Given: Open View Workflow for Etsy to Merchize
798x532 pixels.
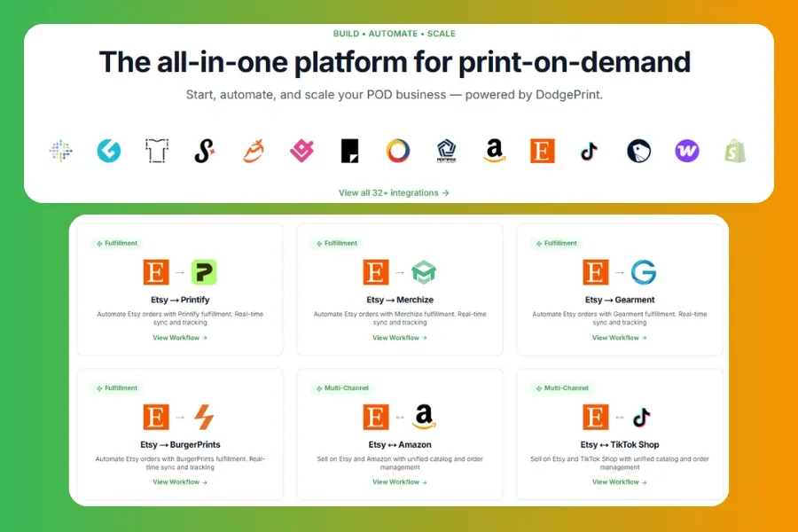Looking at the screenshot, I should click(400, 338).
